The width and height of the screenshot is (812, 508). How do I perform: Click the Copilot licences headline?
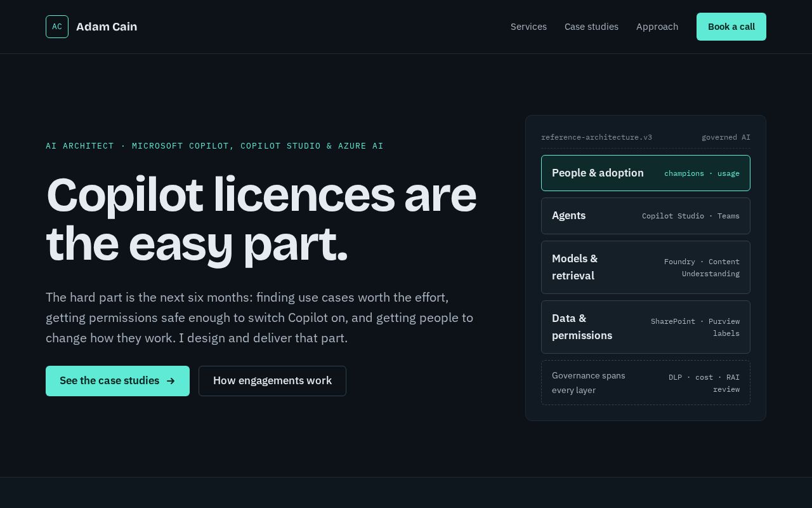(x=261, y=219)
